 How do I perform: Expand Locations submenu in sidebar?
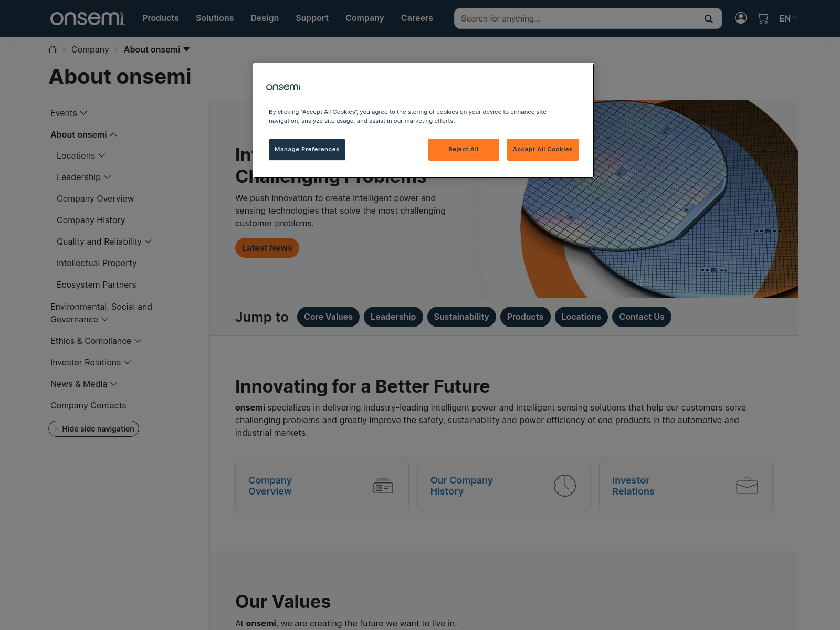[x=102, y=155]
